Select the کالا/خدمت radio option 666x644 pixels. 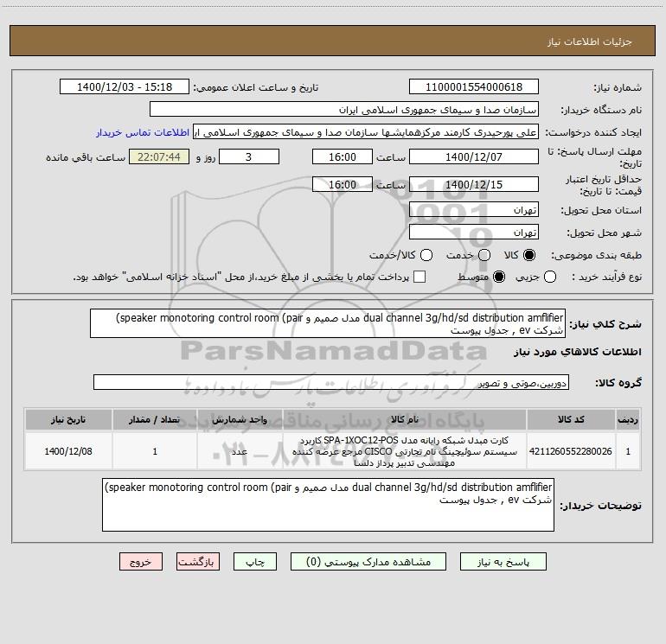(x=426, y=255)
